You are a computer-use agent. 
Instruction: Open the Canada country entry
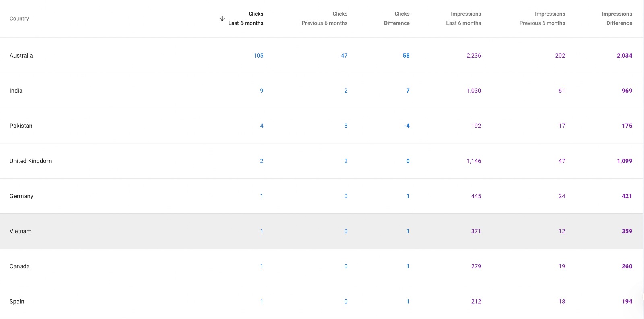tap(20, 266)
